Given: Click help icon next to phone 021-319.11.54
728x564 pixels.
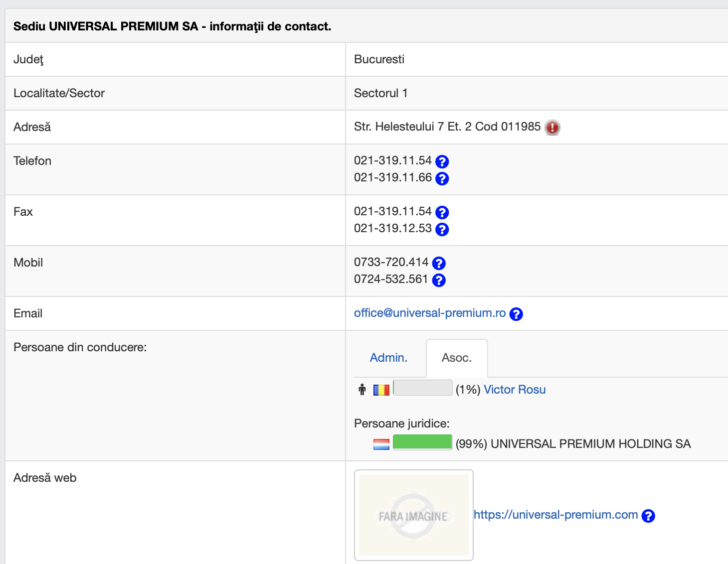Looking at the screenshot, I should pyautogui.click(x=442, y=161).
